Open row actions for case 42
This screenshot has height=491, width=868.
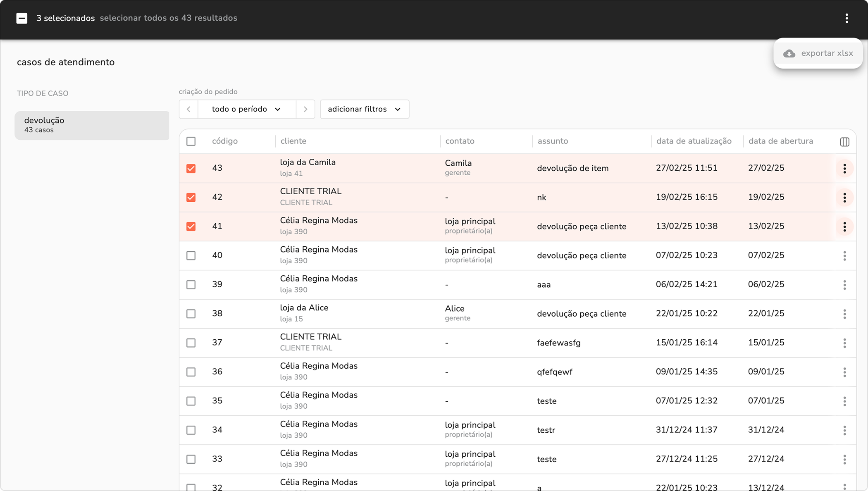(x=844, y=198)
